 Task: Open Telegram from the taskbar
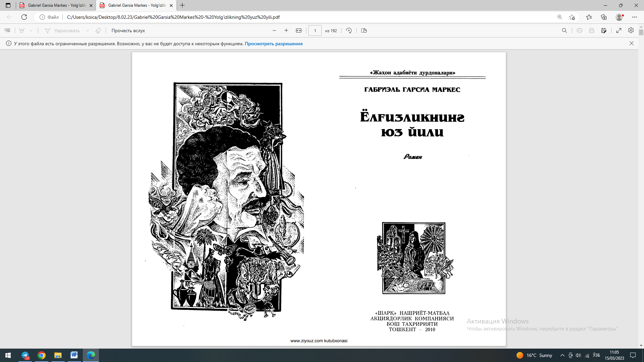point(25,355)
